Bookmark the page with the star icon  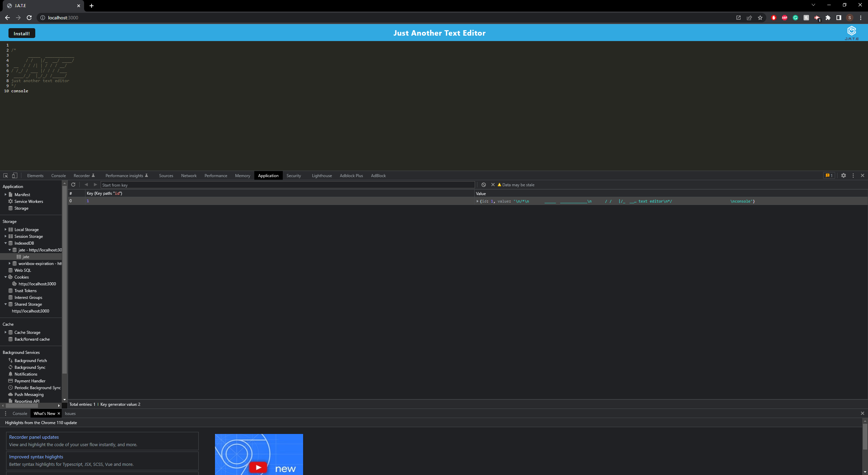760,18
